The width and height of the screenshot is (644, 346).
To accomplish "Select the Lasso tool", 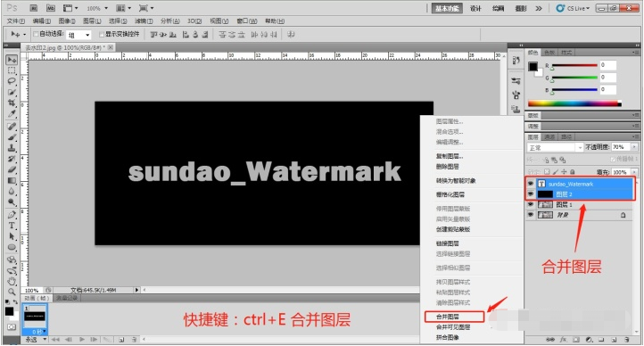I will point(12,81).
